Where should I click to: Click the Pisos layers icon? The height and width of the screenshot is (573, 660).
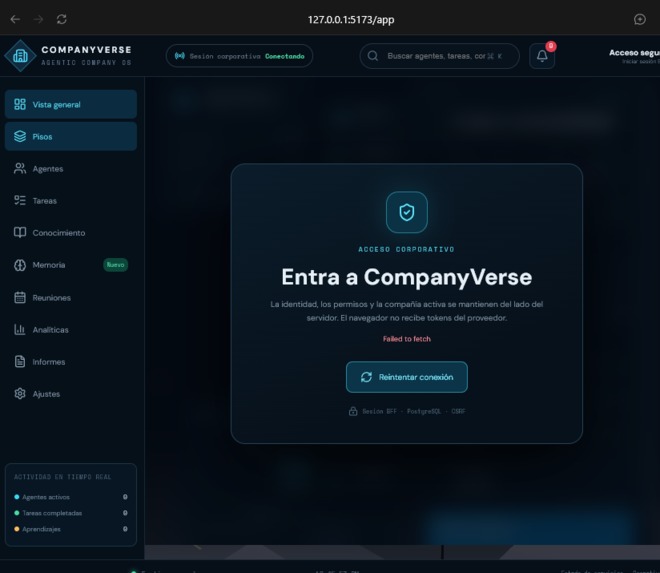(20, 136)
